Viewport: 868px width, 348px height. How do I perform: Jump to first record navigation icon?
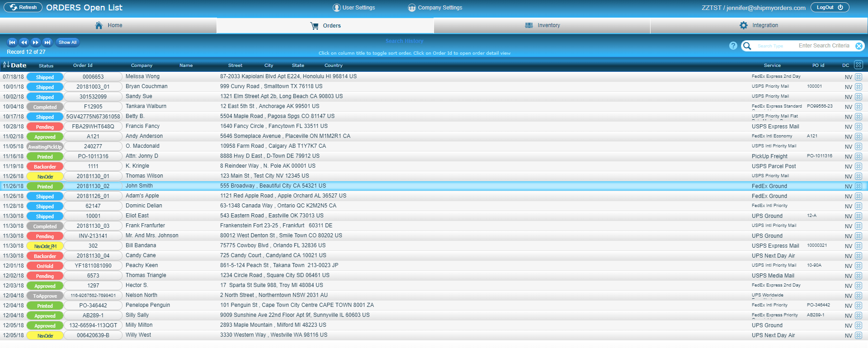point(12,42)
